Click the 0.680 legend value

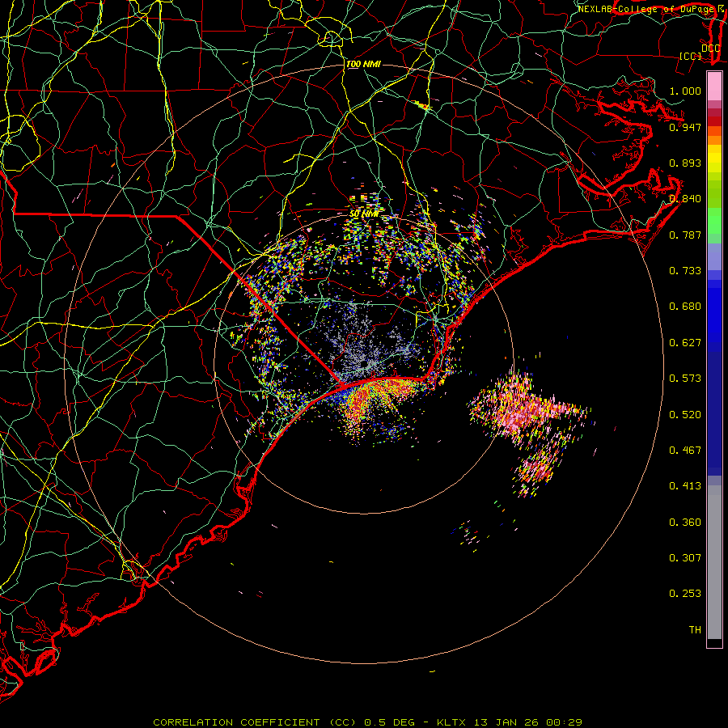click(x=685, y=307)
